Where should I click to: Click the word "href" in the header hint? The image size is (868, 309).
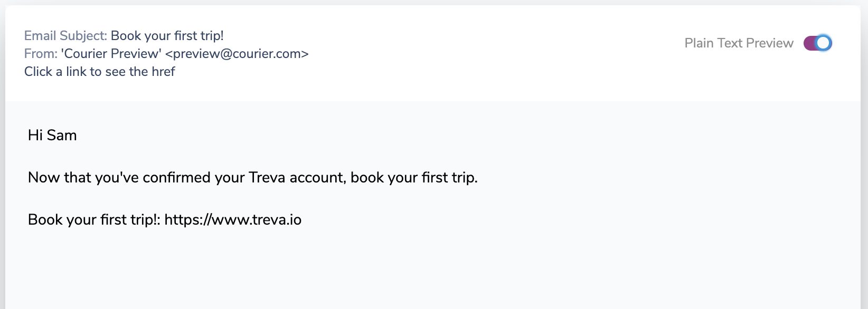pos(163,72)
